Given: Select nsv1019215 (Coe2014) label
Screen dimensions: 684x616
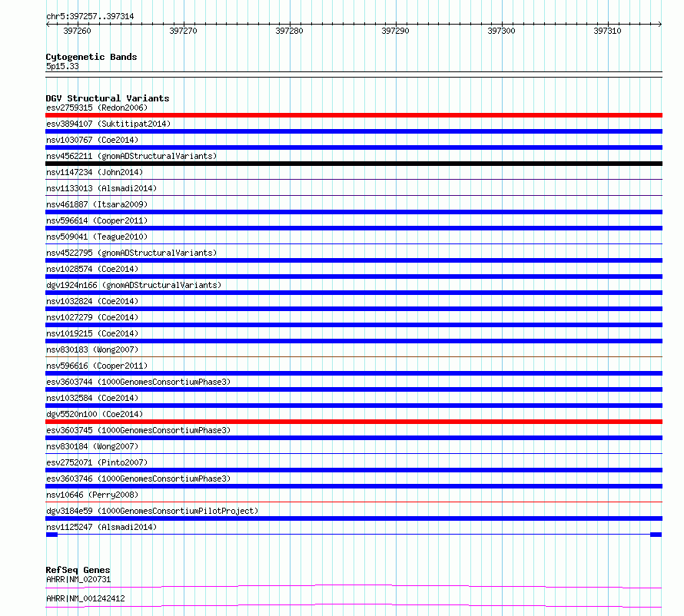Looking at the screenshot, I should coord(92,333).
